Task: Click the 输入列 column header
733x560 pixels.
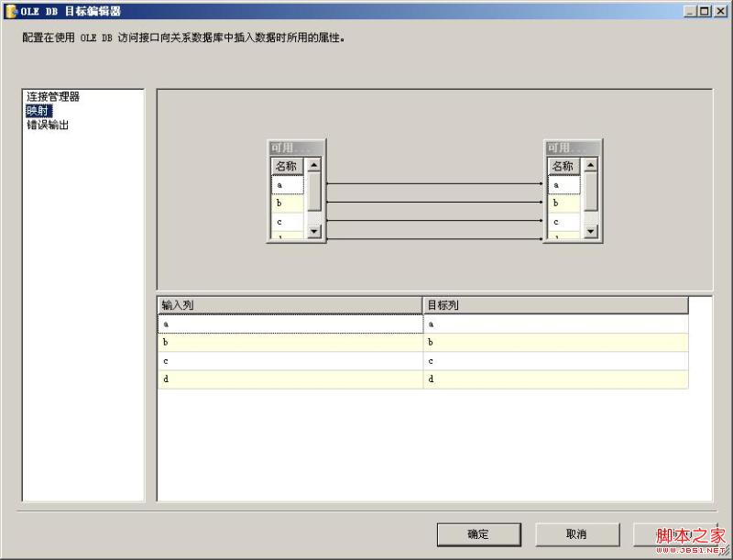Action: (290, 305)
